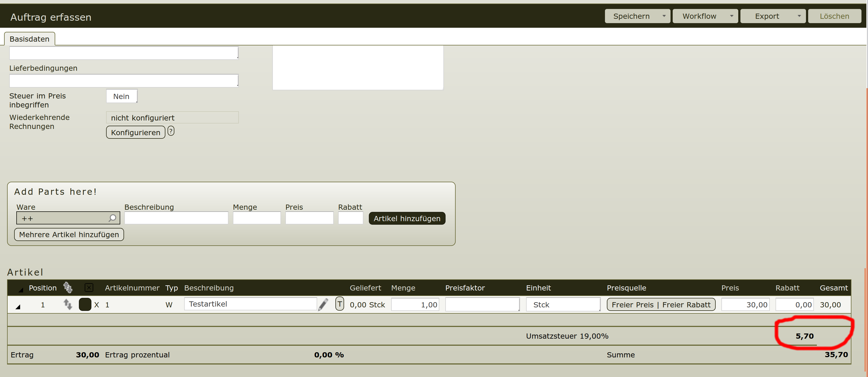This screenshot has height=377, width=868.
Task: Open the Einheit Stck dropdown
Action: pos(563,305)
